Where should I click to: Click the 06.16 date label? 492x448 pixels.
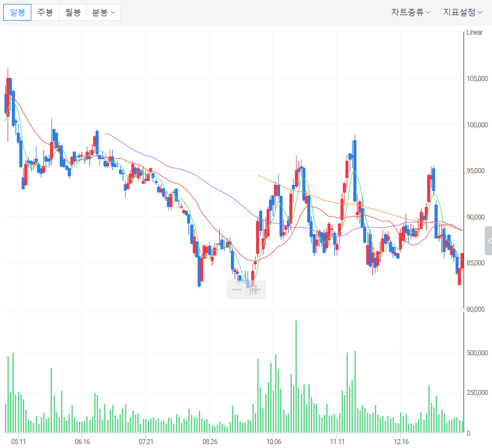(x=82, y=442)
